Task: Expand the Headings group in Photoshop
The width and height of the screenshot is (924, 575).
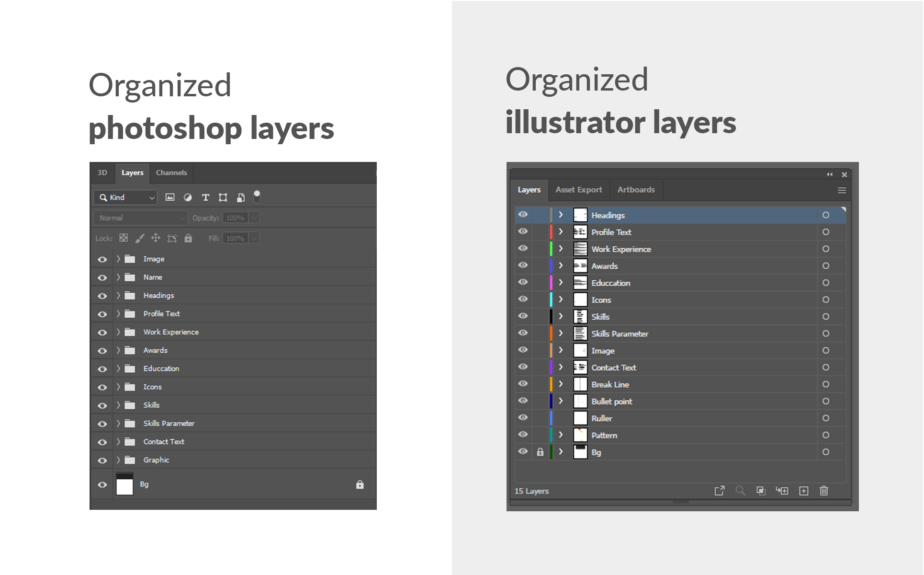Action: pos(118,296)
